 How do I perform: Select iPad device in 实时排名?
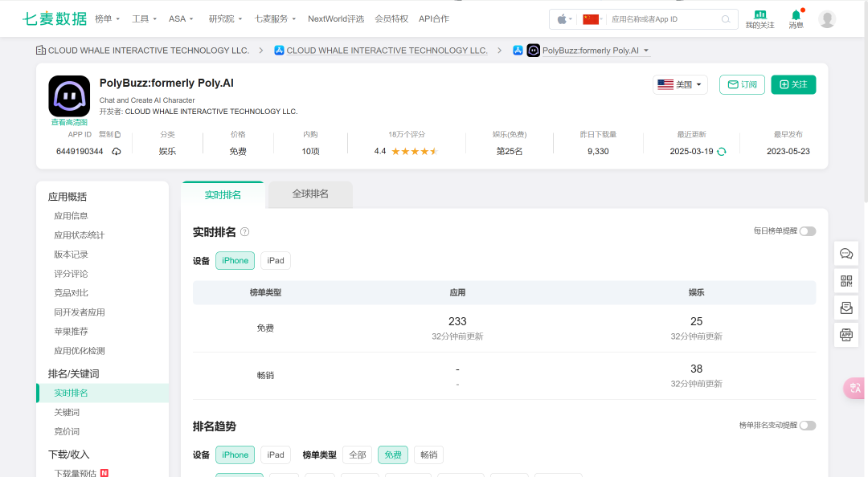tap(276, 261)
